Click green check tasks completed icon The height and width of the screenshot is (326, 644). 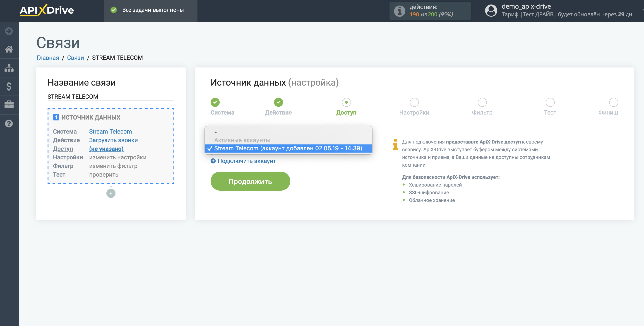(x=114, y=10)
